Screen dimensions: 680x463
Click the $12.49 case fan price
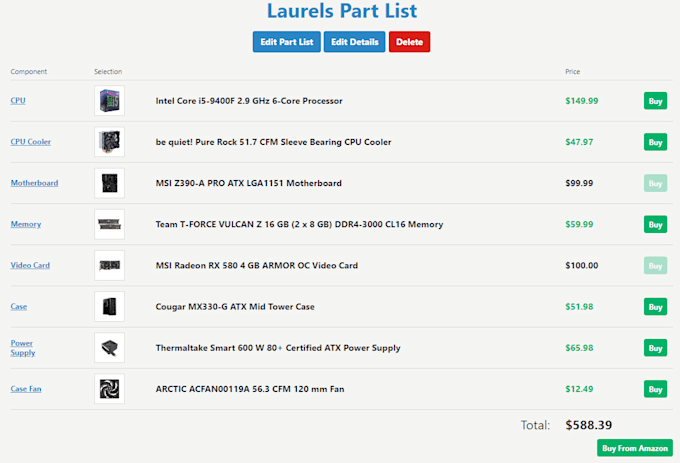coord(579,389)
